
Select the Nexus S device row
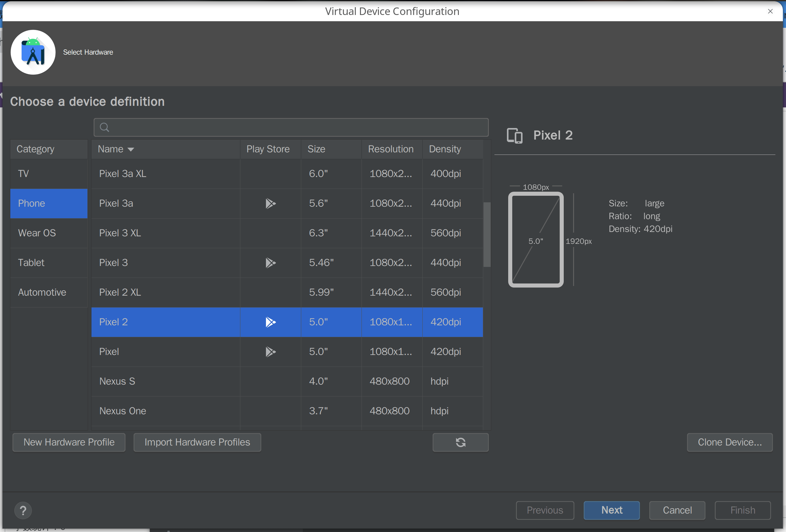pos(287,382)
